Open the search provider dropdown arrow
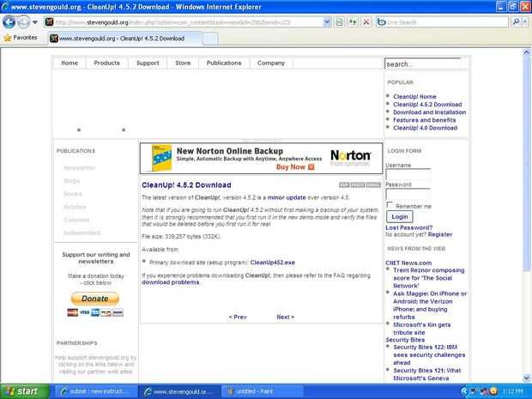The image size is (532, 399). [x=525, y=22]
